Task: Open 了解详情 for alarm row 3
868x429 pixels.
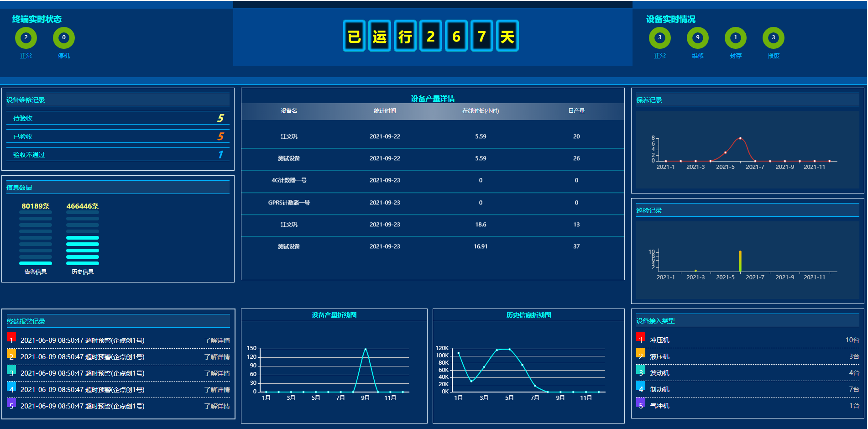Action: (x=217, y=373)
